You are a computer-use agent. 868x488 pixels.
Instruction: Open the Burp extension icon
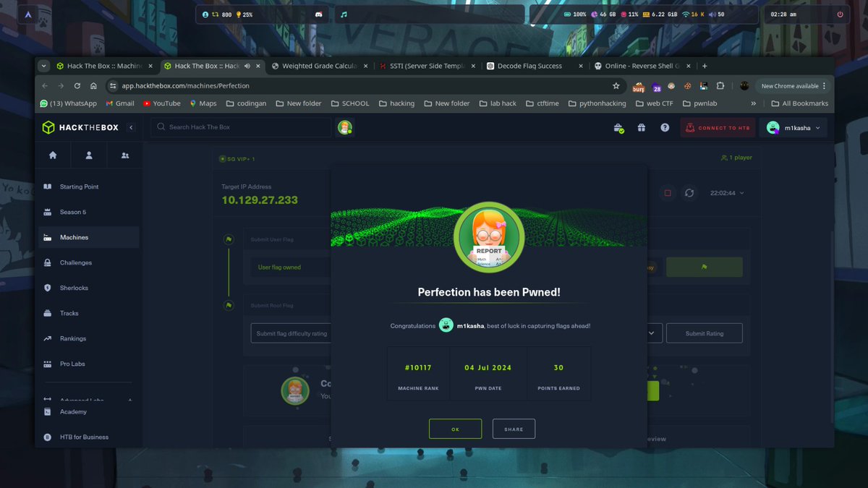click(639, 86)
